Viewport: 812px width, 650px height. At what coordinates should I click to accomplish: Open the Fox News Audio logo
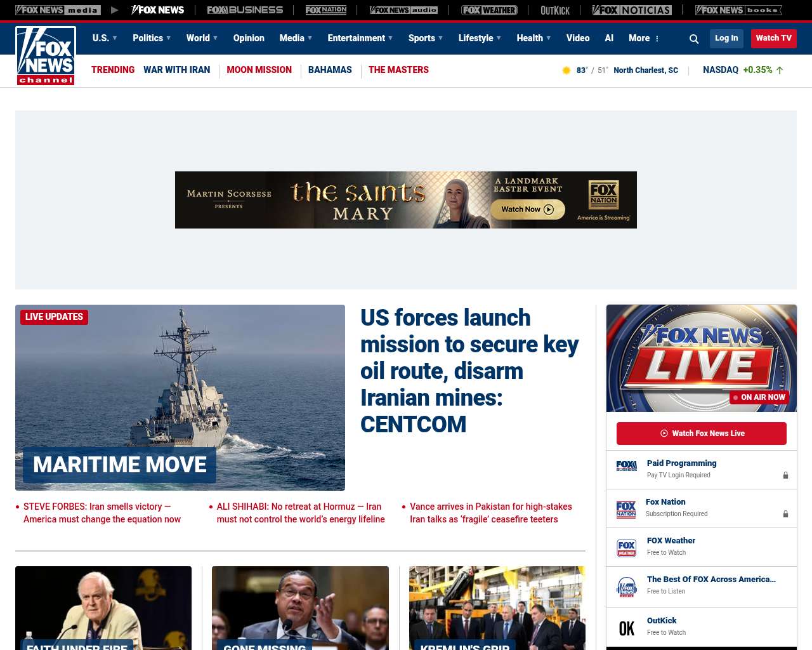[403, 10]
